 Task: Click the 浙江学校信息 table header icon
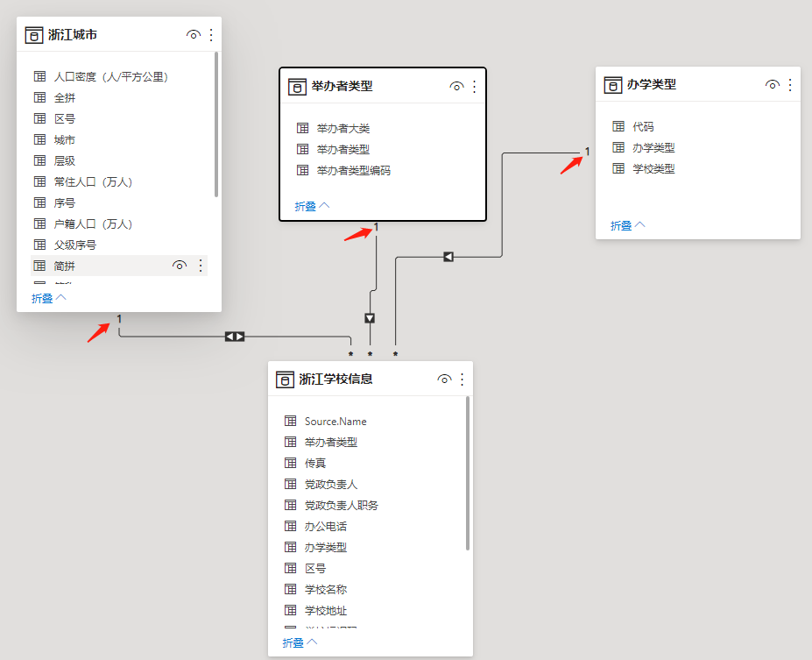tap(285, 379)
